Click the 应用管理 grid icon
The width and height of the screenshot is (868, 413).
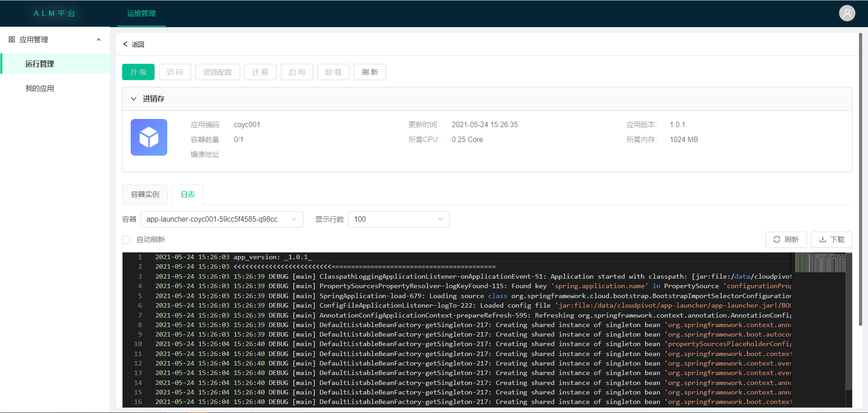pos(12,39)
